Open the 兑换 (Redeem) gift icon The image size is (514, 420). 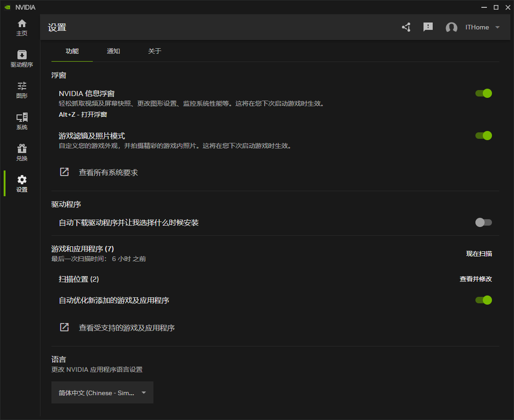tap(22, 151)
